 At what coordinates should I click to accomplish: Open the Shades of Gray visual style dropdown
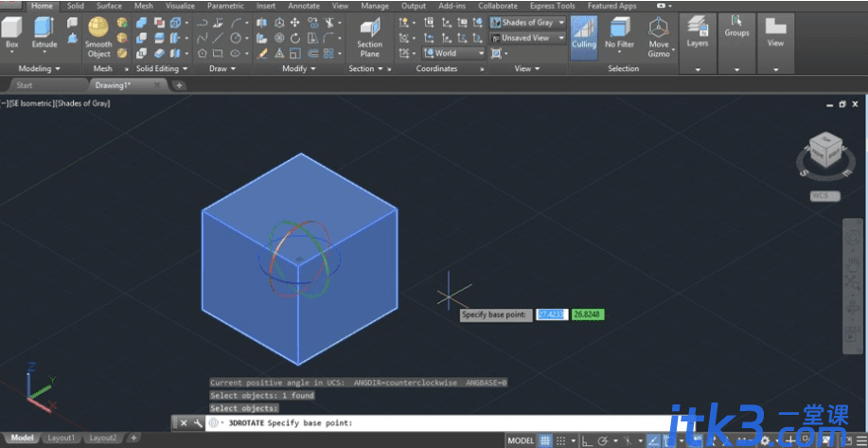[x=527, y=23]
